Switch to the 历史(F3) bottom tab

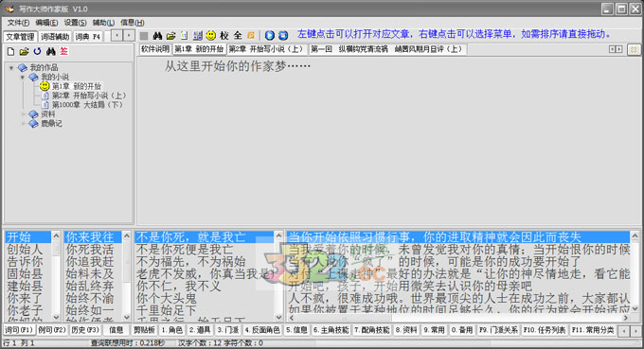click(x=85, y=330)
